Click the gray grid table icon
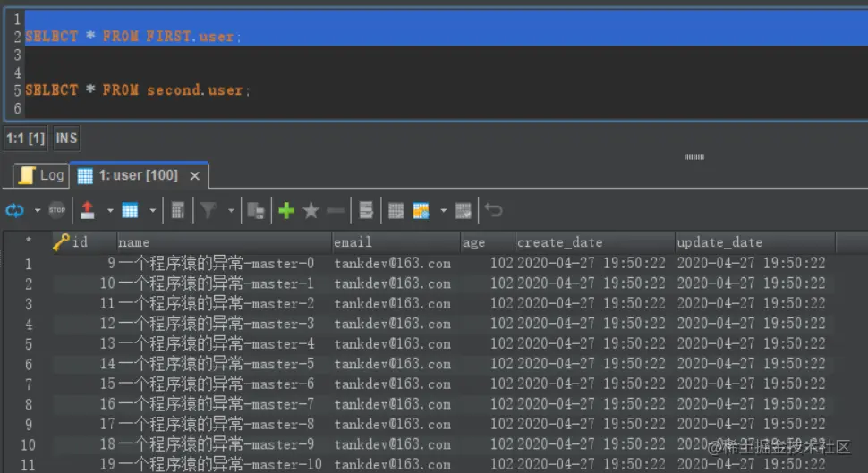 [396, 211]
